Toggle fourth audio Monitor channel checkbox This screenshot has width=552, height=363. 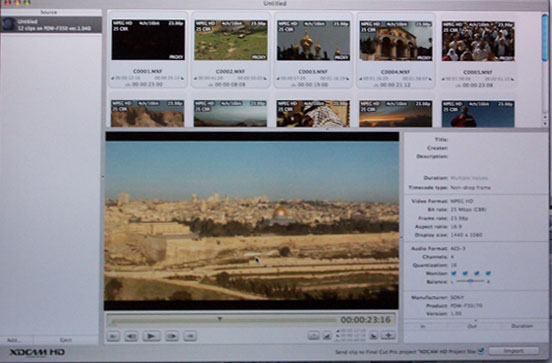(488, 274)
